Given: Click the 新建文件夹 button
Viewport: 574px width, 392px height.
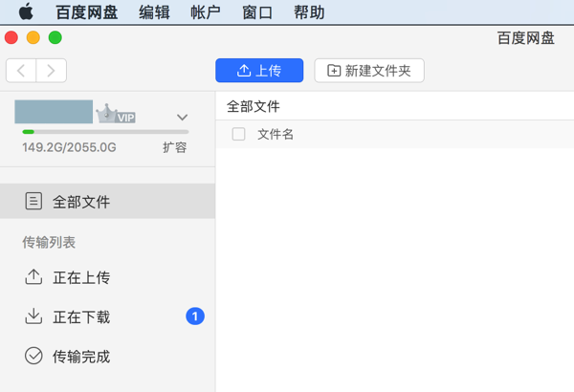Looking at the screenshot, I should point(369,70).
